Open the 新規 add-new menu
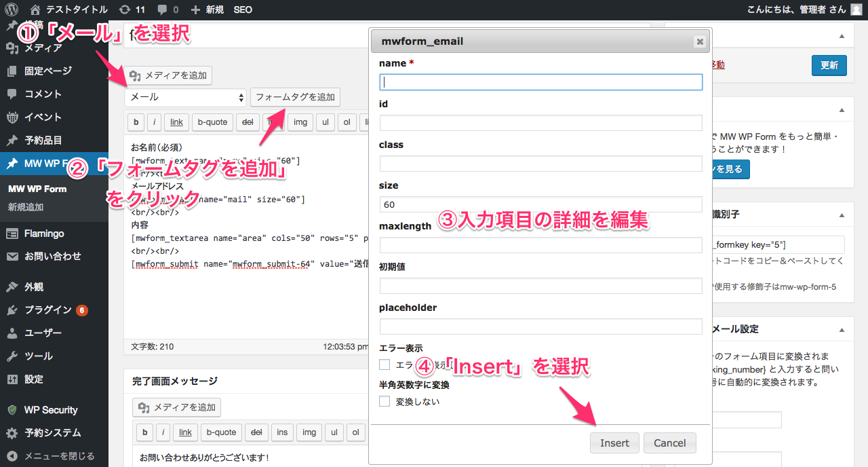Image resolution: width=868 pixels, height=467 pixels. click(208, 10)
